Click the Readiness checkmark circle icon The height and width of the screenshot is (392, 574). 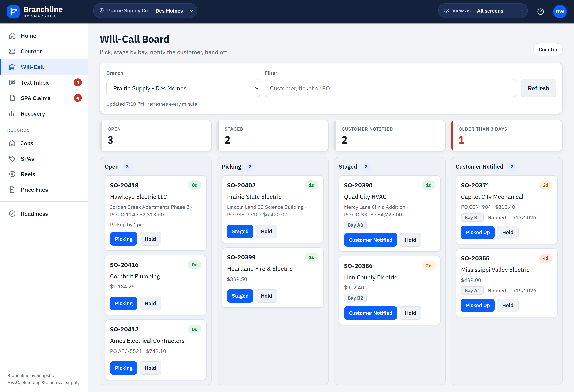coord(12,214)
